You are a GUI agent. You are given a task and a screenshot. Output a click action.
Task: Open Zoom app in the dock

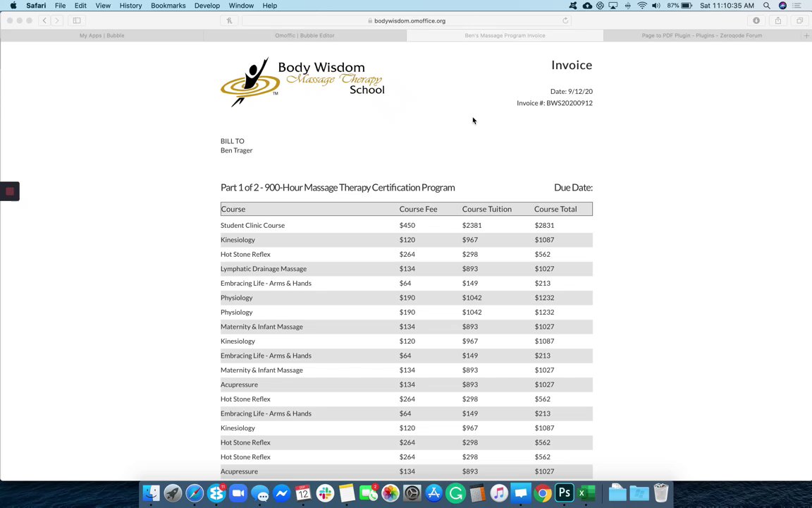point(238,493)
